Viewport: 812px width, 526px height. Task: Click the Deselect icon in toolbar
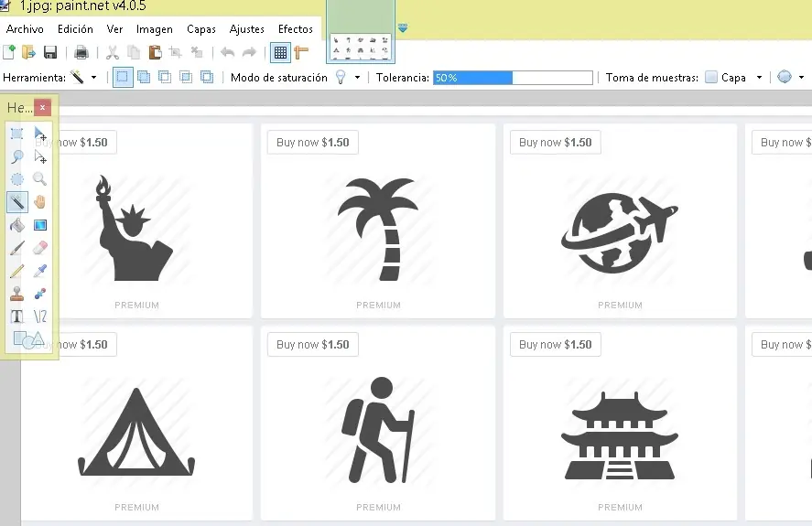(x=197, y=52)
